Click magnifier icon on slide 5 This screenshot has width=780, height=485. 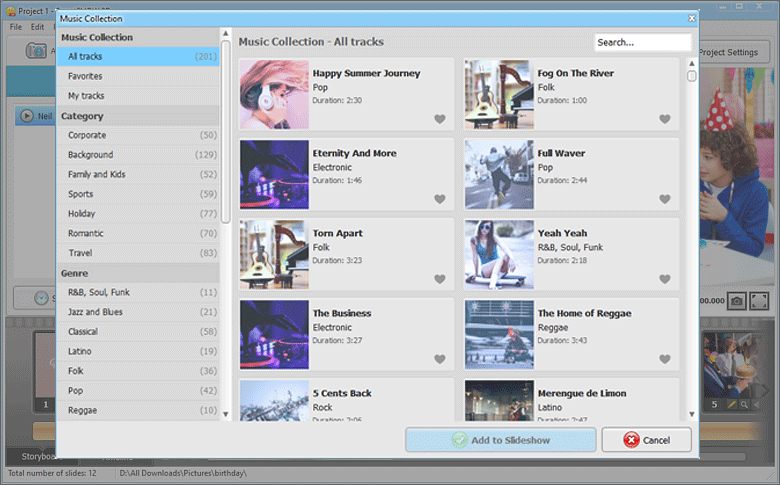744,404
